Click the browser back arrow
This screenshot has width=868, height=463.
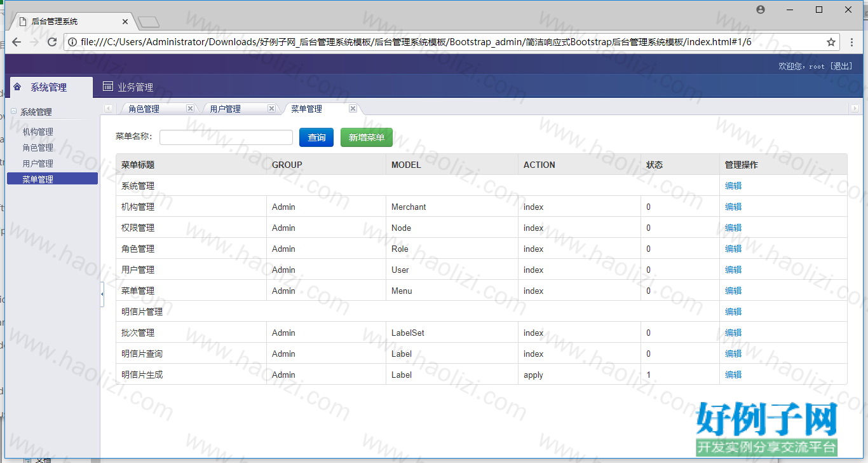click(17, 42)
